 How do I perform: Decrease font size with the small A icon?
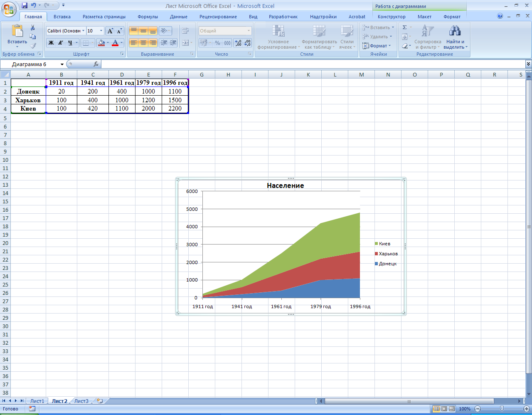(119, 31)
